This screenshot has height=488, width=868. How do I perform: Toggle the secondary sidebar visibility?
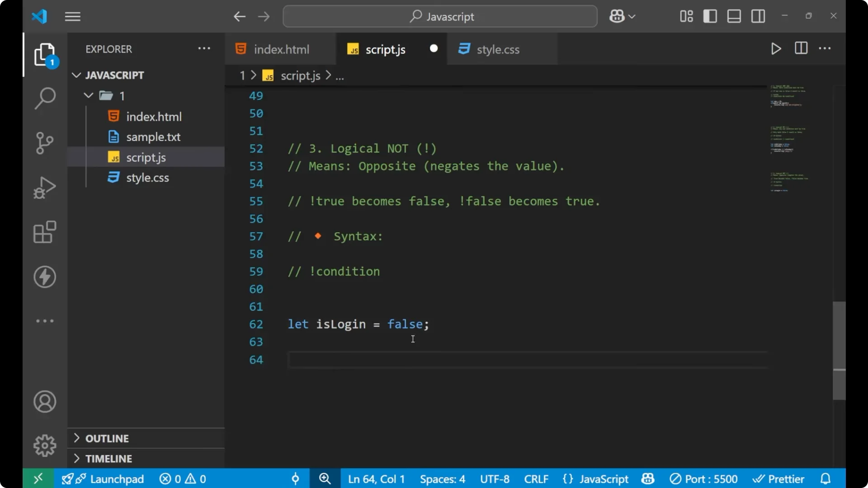758,16
